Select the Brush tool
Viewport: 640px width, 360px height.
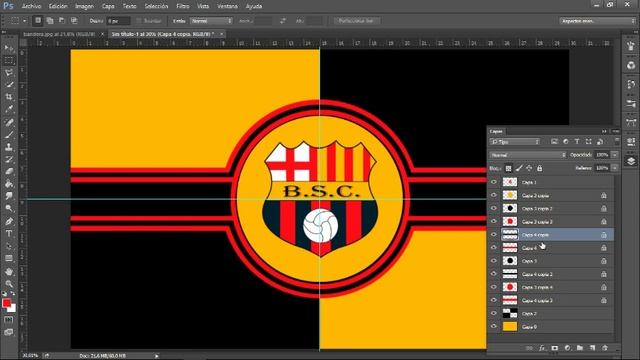[9, 135]
